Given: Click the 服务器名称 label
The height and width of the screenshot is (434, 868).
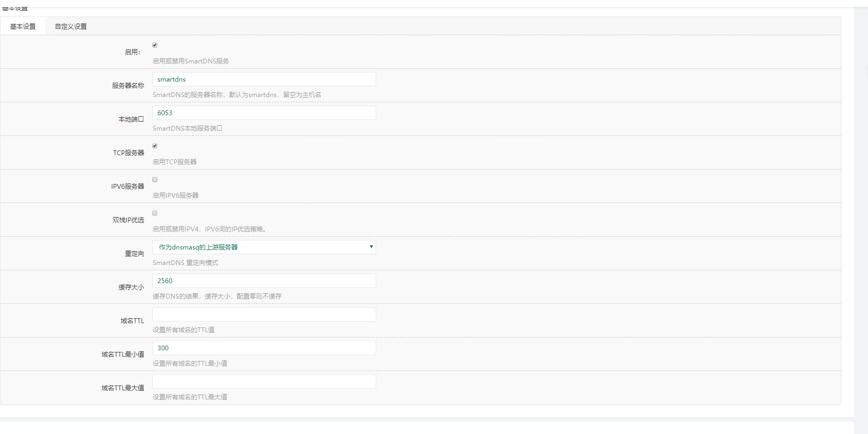Looking at the screenshot, I should (x=128, y=86).
